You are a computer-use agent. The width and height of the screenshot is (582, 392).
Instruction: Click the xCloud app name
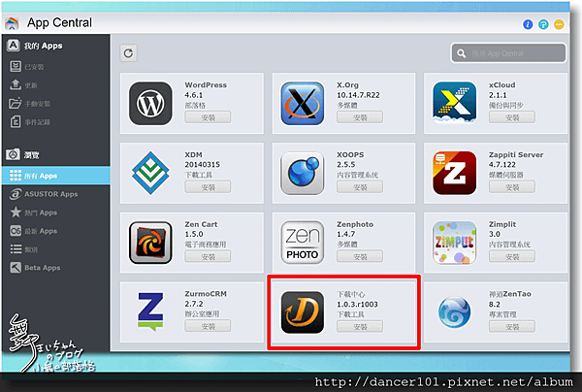[x=501, y=85]
